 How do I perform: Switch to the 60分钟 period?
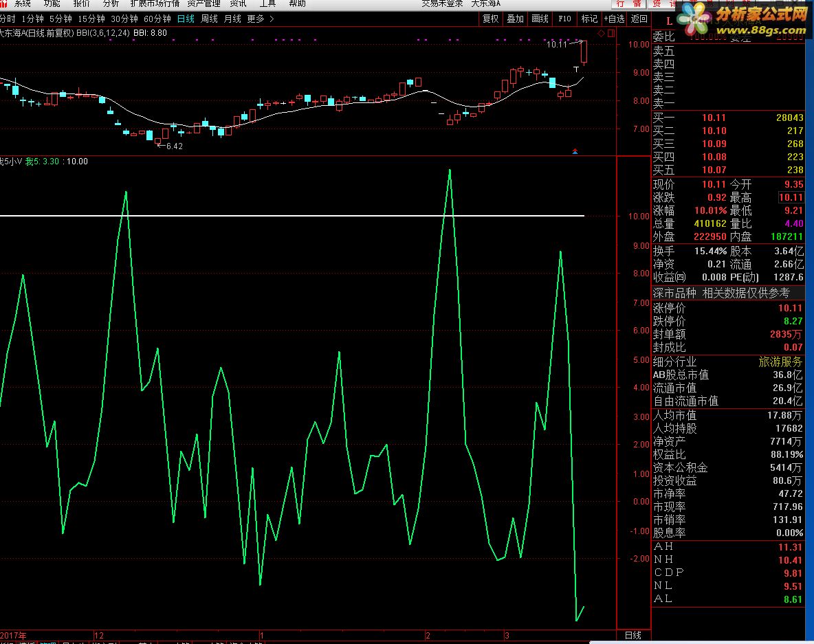pos(157,19)
